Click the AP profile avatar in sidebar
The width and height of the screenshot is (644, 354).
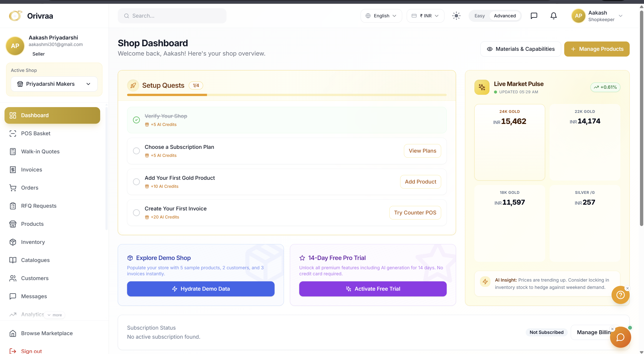(15, 46)
